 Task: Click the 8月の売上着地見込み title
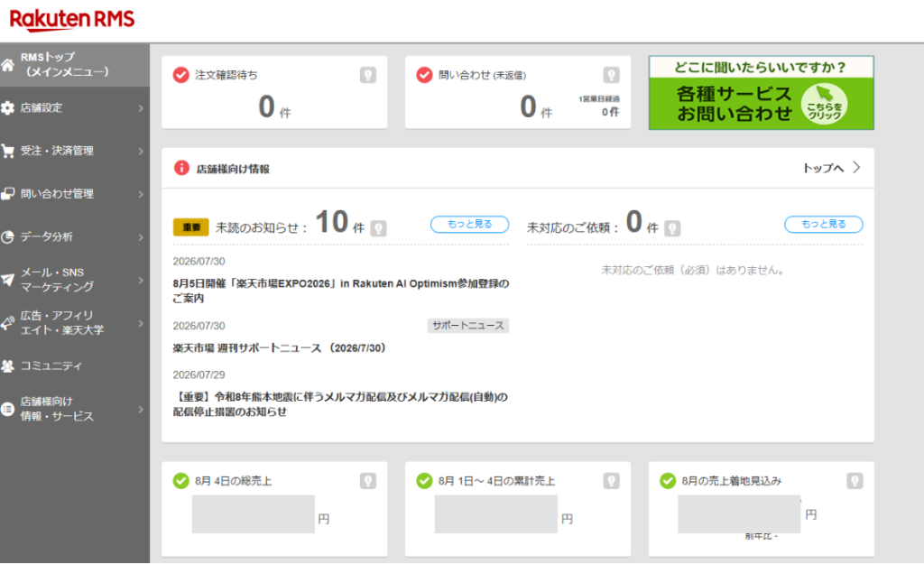click(731, 481)
